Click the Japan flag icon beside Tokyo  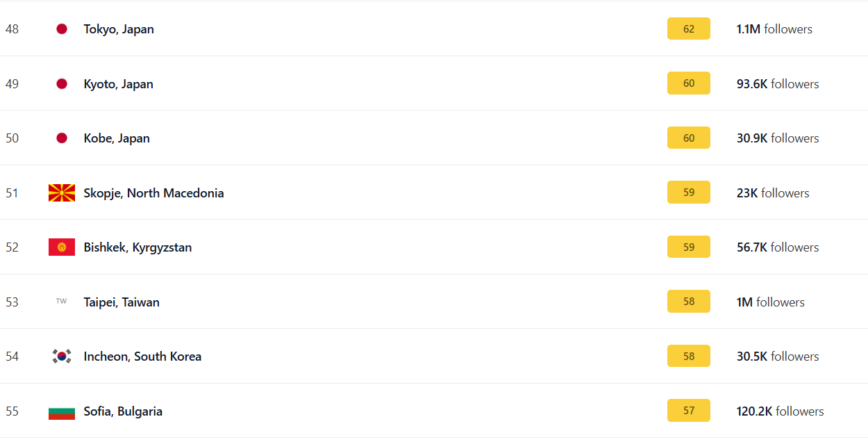(x=62, y=29)
